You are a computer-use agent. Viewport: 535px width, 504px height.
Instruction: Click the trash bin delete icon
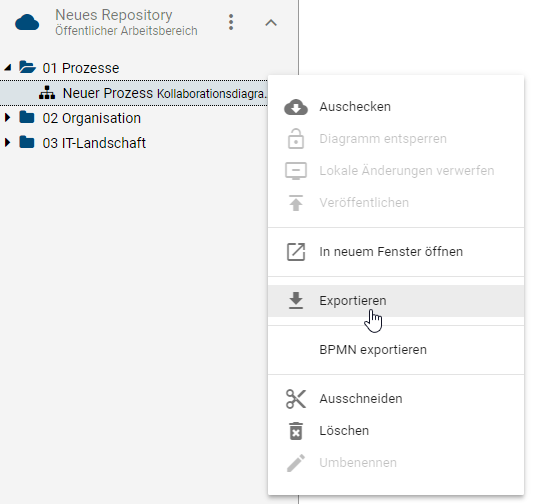point(296,431)
